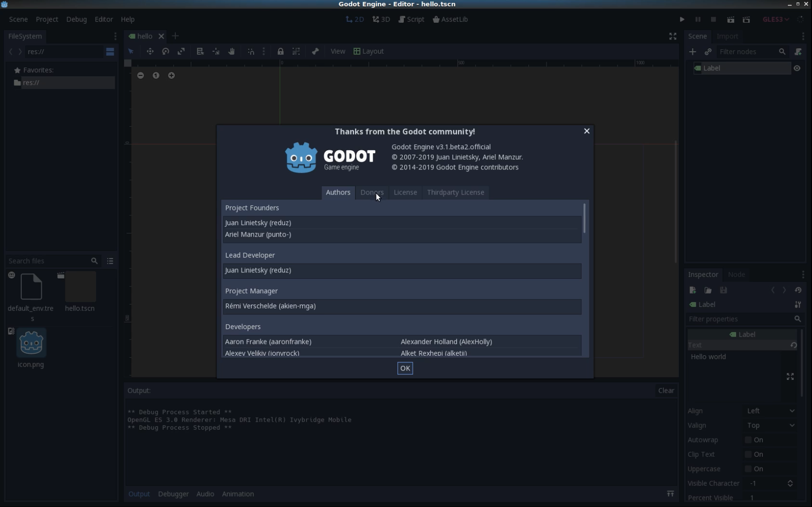The image size is (812, 507).
Task: Open the Valign dropdown
Action: click(x=771, y=425)
